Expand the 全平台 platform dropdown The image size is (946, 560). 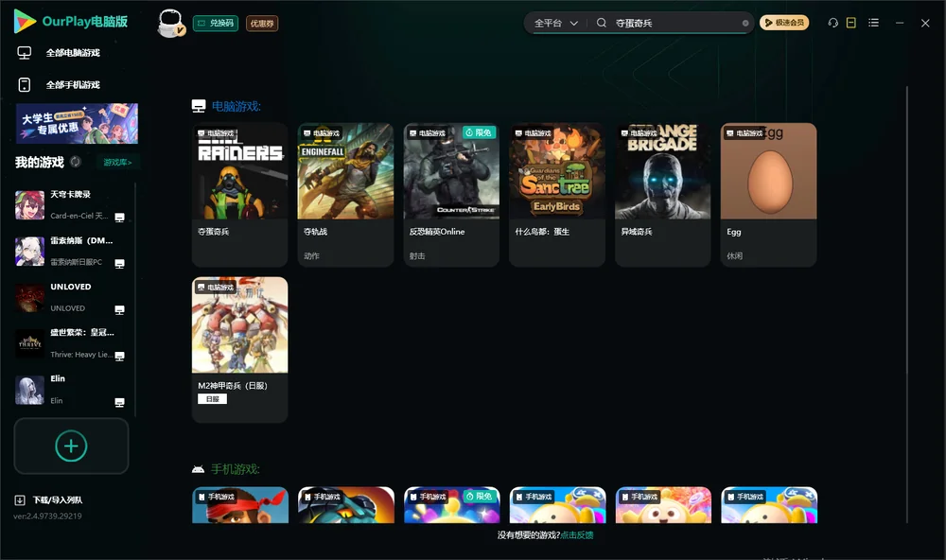click(555, 23)
